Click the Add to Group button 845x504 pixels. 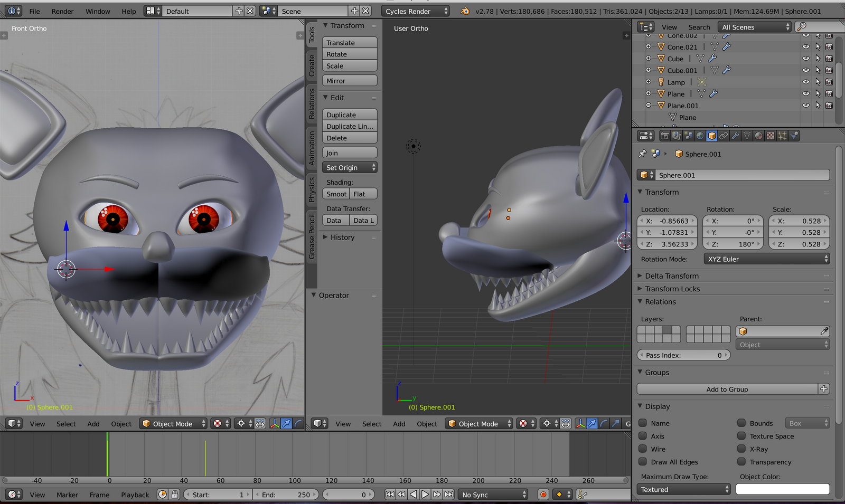[x=727, y=389]
